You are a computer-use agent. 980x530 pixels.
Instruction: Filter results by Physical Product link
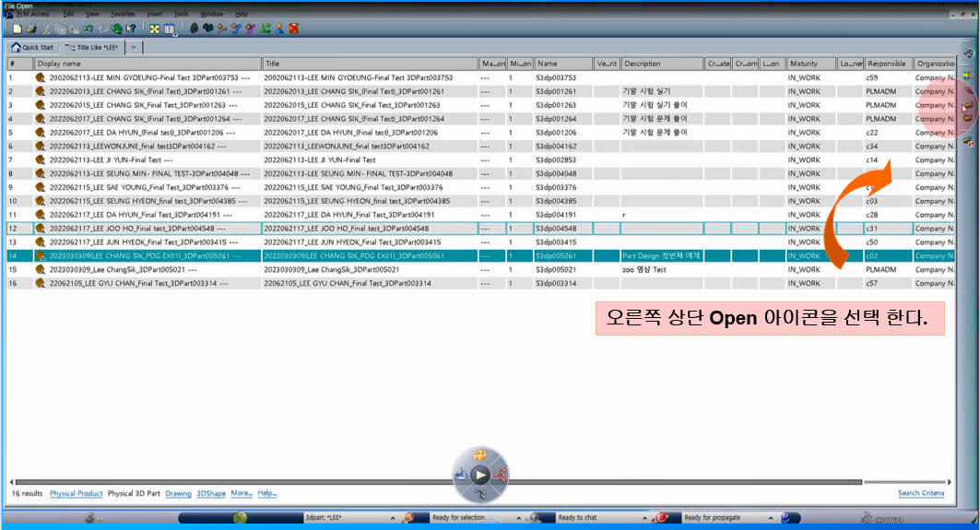coord(77,493)
